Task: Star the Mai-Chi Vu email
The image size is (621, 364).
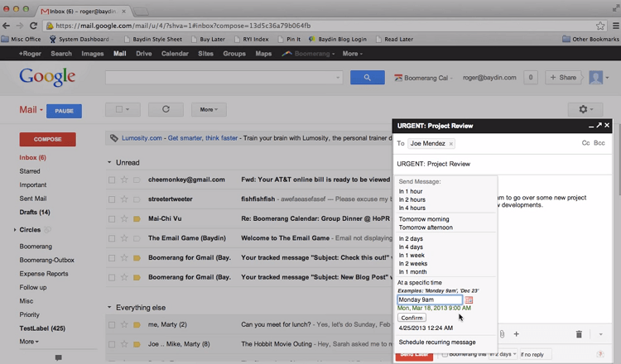Action: (124, 218)
